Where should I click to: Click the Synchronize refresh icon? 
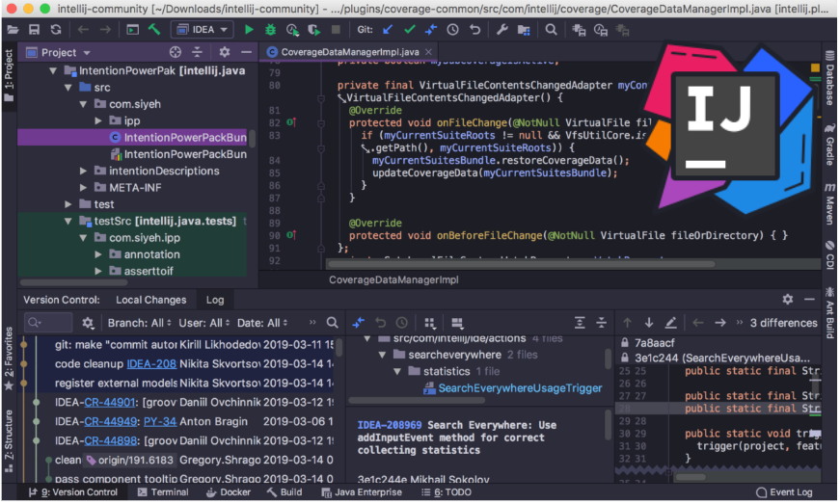pos(55,30)
